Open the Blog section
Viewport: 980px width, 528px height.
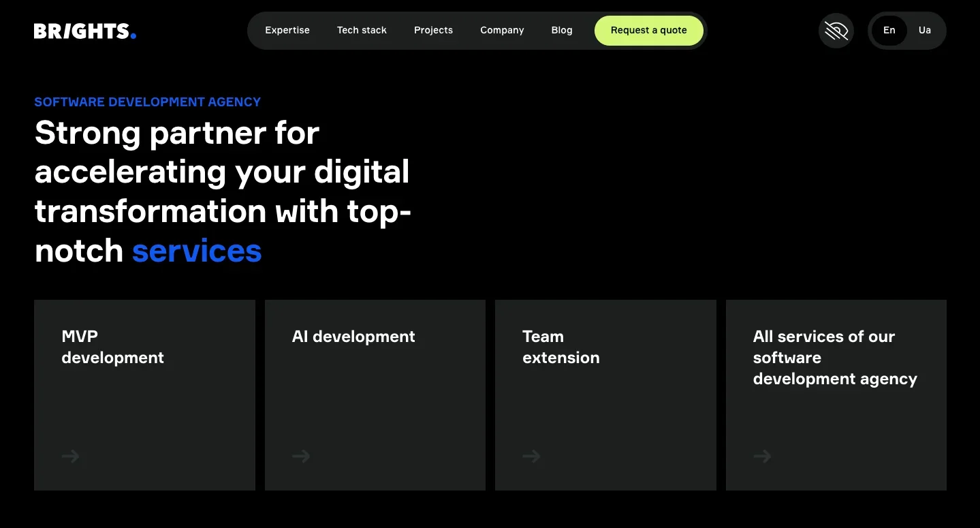point(562,31)
